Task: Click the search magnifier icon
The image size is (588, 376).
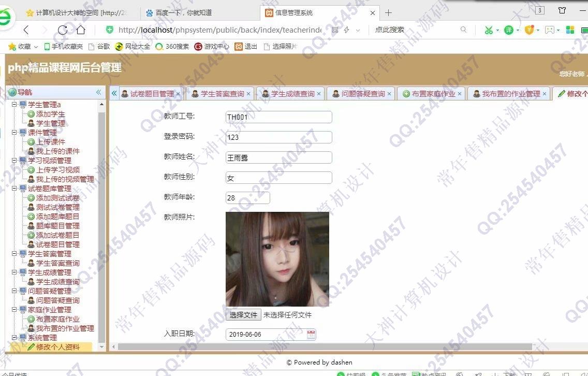Action: coord(463,30)
